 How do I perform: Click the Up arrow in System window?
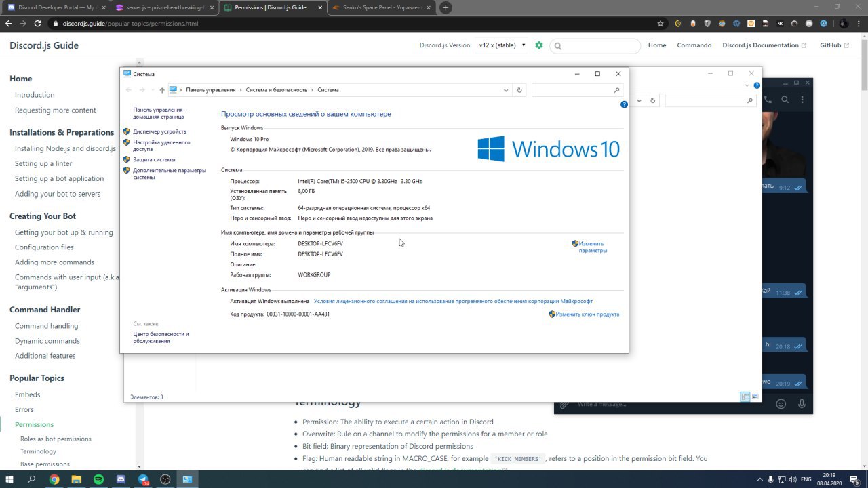162,90
